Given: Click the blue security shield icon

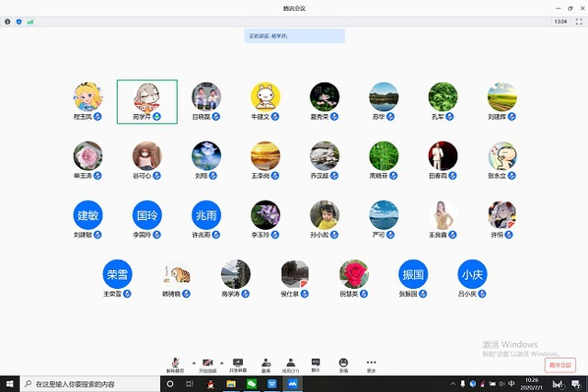Looking at the screenshot, I should (19, 22).
